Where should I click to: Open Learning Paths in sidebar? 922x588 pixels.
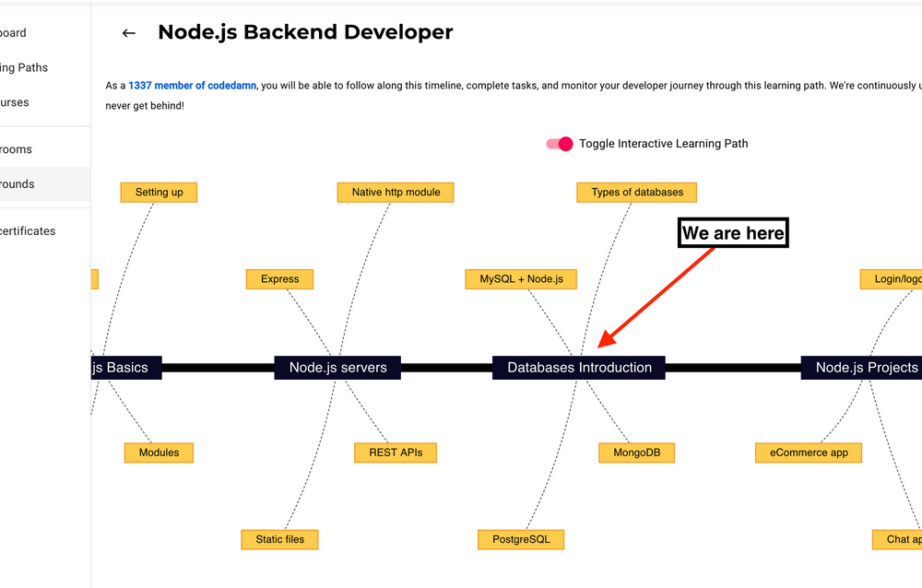click(26, 67)
